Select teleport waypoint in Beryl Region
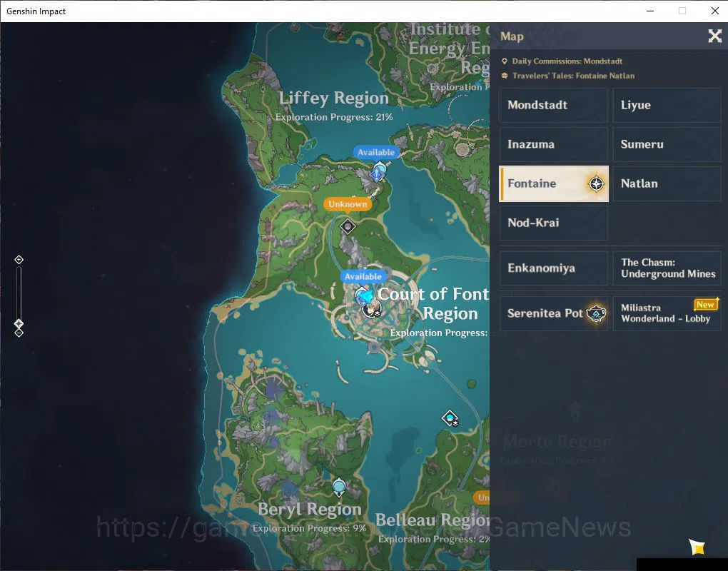Image resolution: width=728 pixels, height=571 pixels. (340, 487)
